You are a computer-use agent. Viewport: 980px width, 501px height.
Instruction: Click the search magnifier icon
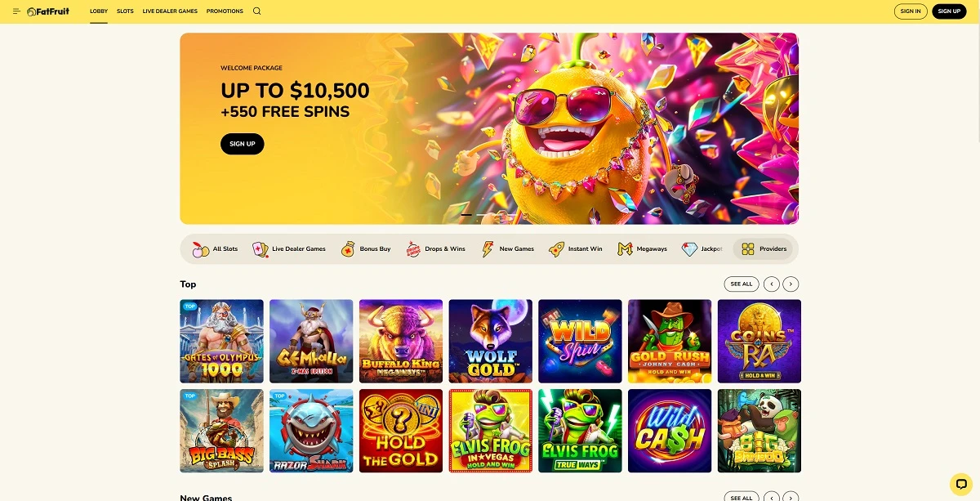(257, 11)
